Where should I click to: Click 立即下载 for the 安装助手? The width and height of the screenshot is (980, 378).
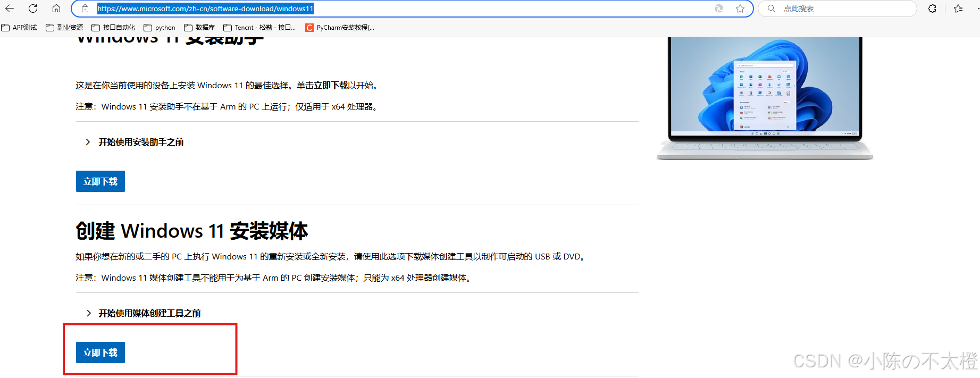[x=100, y=181]
